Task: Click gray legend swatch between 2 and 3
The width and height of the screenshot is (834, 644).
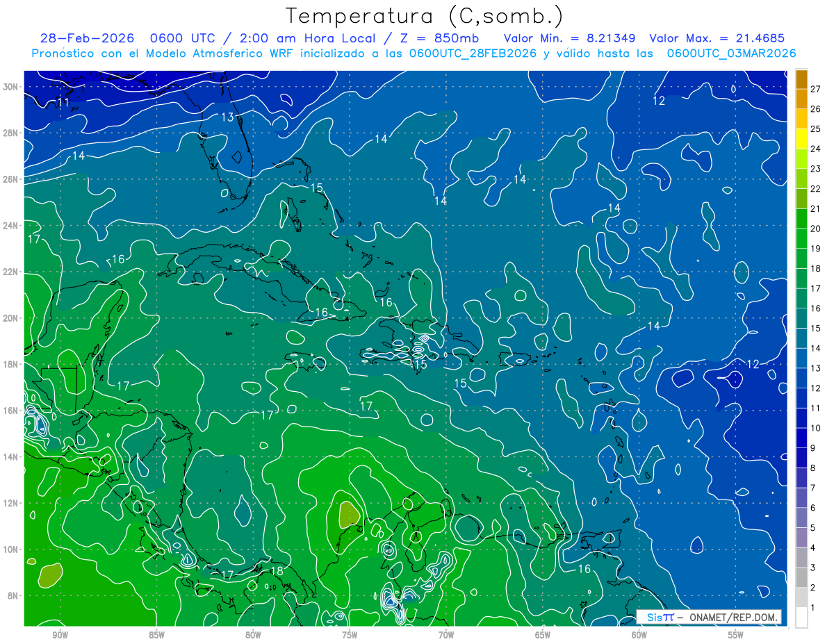Action: coord(802,578)
